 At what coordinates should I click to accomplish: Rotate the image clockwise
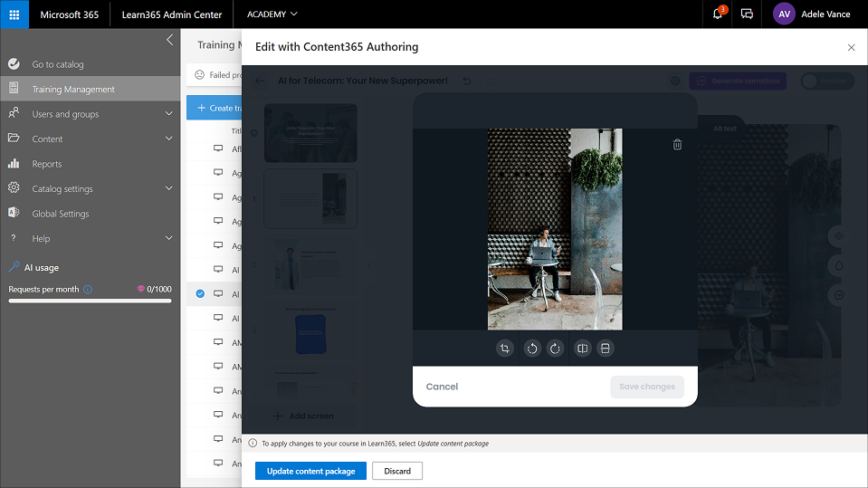tap(556, 349)
